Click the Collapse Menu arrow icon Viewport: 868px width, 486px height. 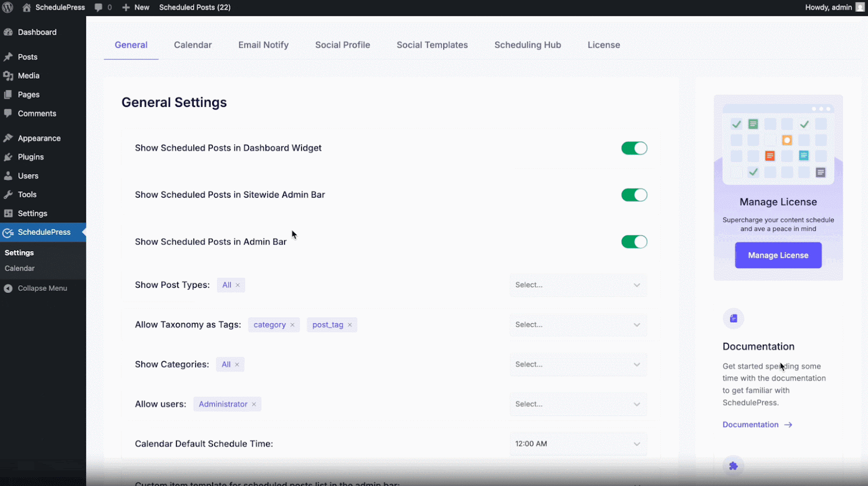(x=8, y=289)
